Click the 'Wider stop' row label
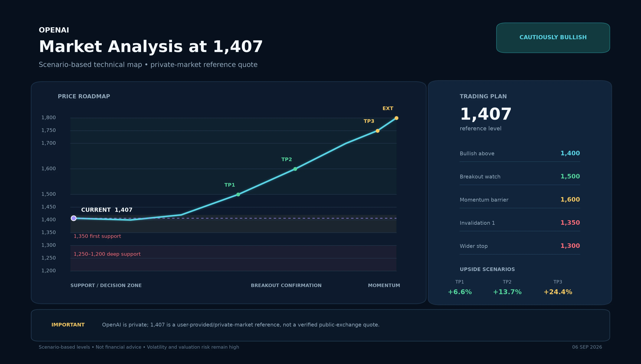The image size is (641, 364). coord(474,246)
